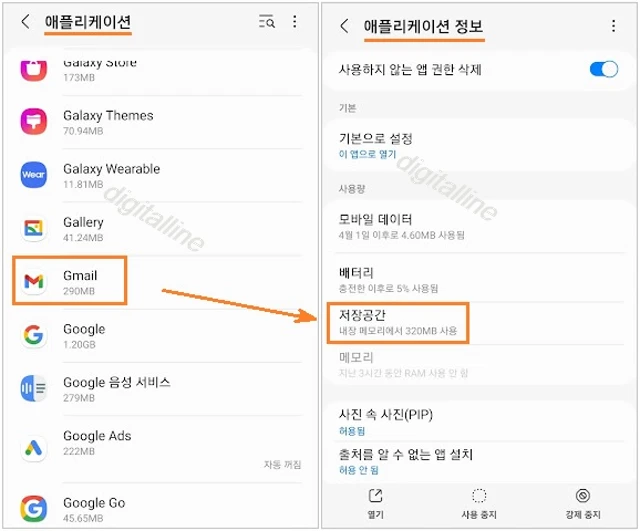Screen dimensions: 640x531
Task: Tap the 자동 꺼짐 label on Google Ads
Action: [282, 464]
